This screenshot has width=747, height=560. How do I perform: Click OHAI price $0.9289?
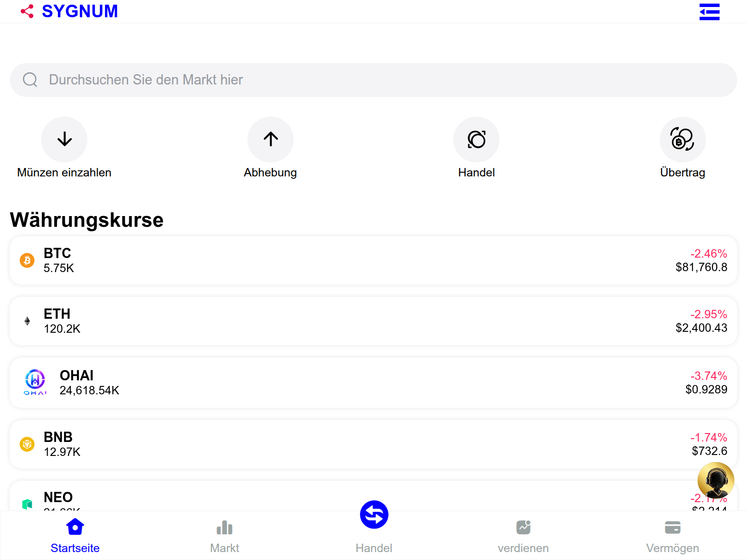tap(706, 390)
